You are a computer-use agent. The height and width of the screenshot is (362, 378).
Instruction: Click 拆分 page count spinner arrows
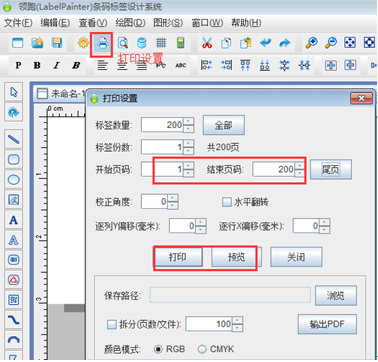237,324
